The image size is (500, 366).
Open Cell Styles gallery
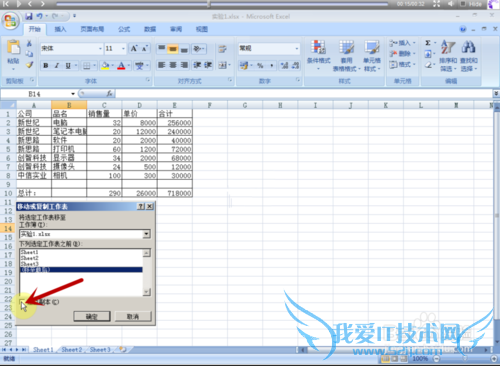click(372, 56)
